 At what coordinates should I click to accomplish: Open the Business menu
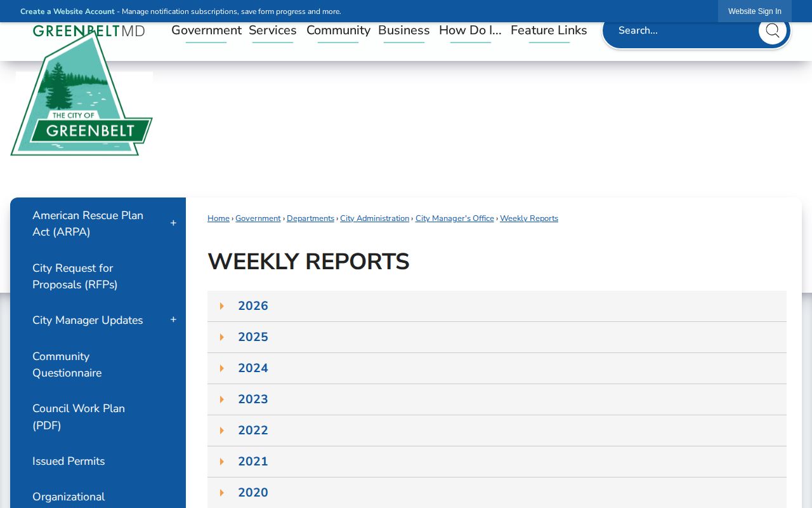click(x=404, y=30)
